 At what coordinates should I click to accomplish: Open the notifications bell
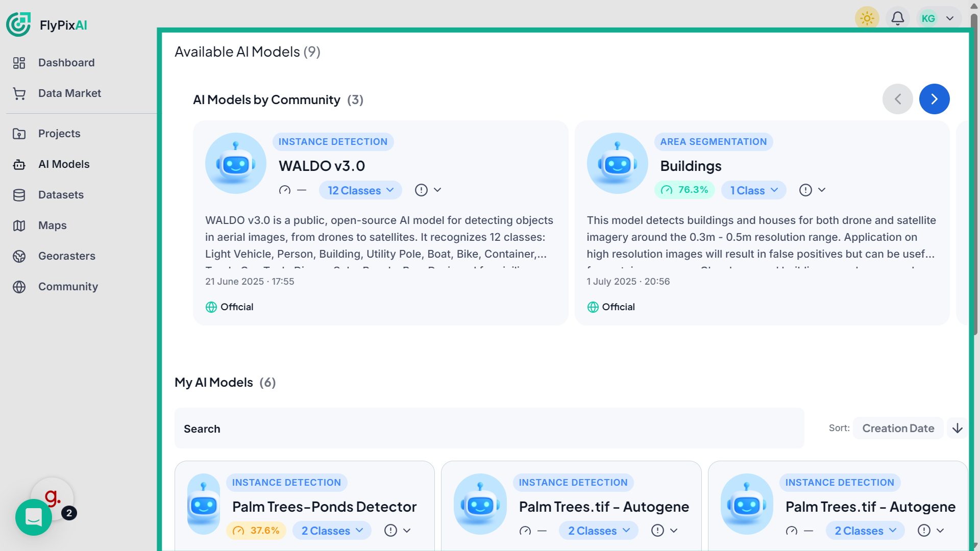[x=898, y=18]
